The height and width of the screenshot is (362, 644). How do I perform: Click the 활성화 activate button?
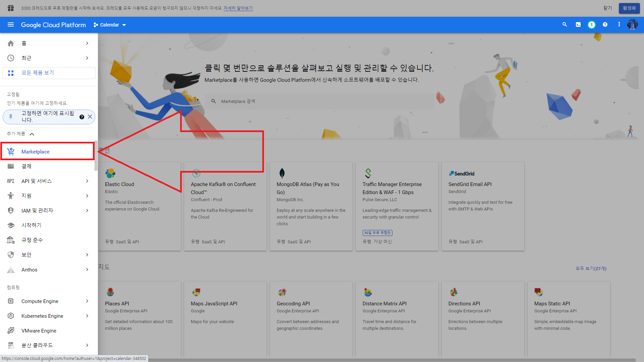pyautogui.click(x=629, y=8)
